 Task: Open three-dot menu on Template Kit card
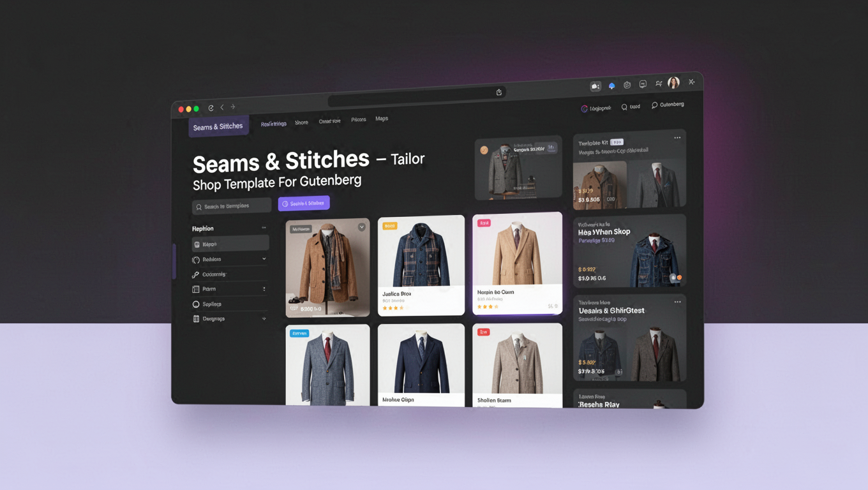(x=677, y=138)
